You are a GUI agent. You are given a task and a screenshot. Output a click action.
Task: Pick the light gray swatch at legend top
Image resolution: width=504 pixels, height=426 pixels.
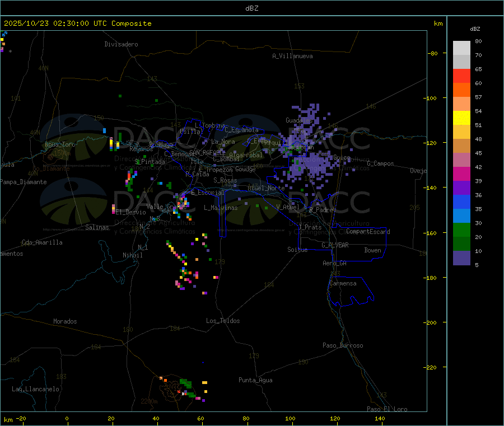461,48
